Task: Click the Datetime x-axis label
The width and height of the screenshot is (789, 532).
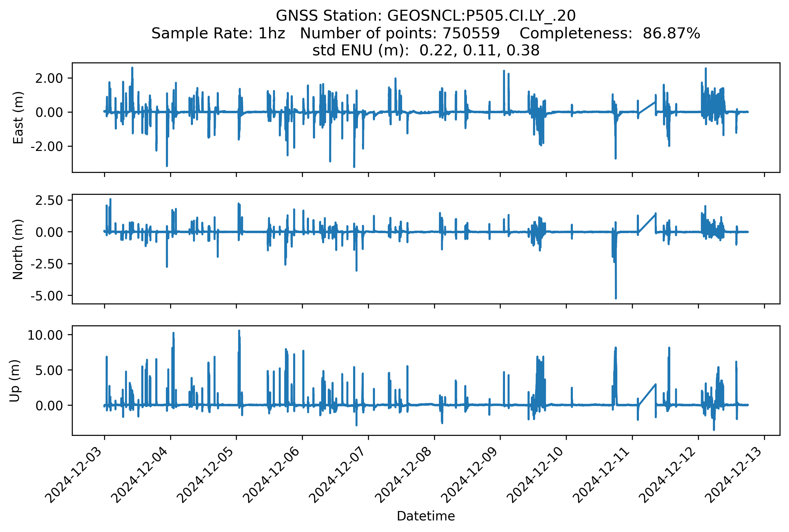Action: click(426, 516)
